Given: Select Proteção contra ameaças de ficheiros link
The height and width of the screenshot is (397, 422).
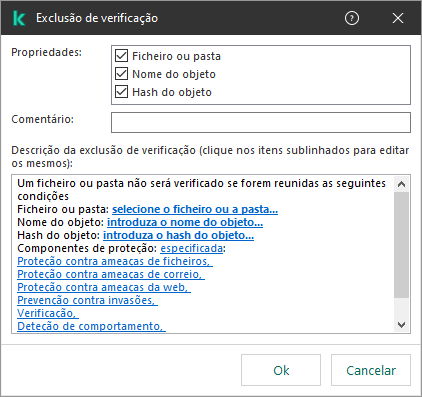Looking at the screenshot, I should tap(115, 261).
